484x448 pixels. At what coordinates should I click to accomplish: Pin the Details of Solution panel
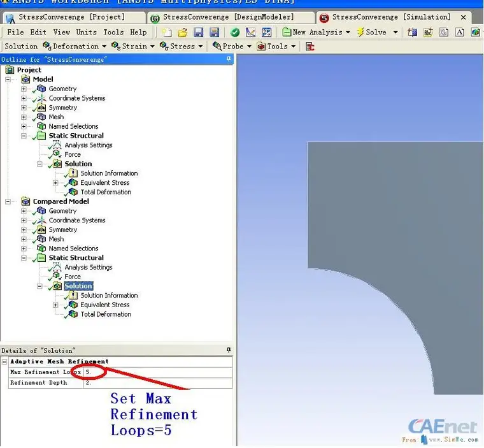pyautogui.click(x=229, y=350)
